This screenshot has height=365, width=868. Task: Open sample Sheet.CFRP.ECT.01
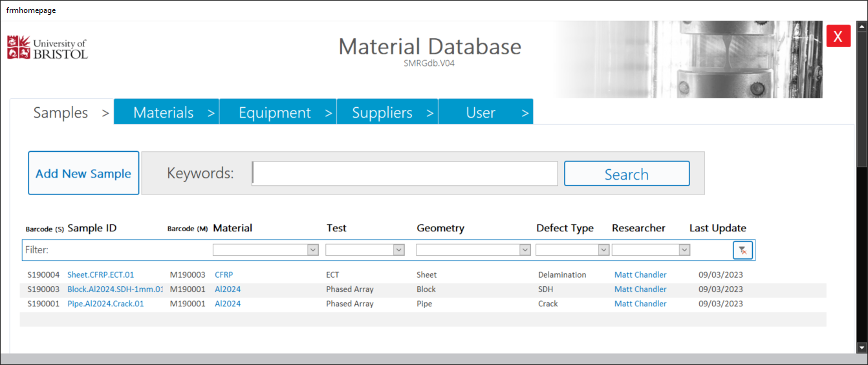[100, 275]
